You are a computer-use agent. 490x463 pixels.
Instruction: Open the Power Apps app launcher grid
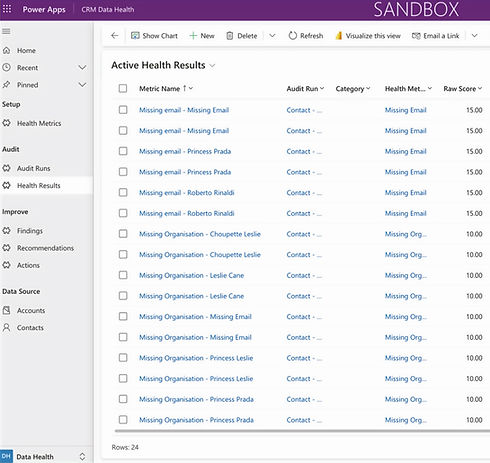click(x=7, y=9)
